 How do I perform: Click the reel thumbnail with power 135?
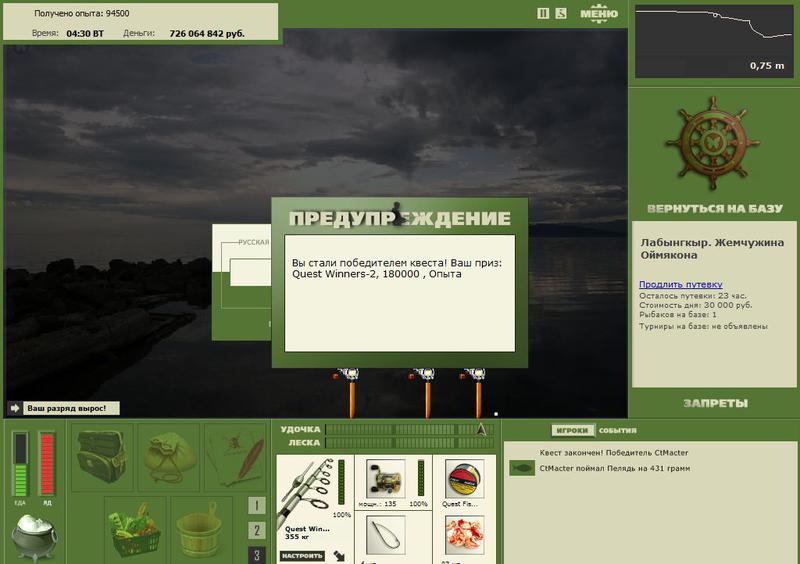(385, 479)
